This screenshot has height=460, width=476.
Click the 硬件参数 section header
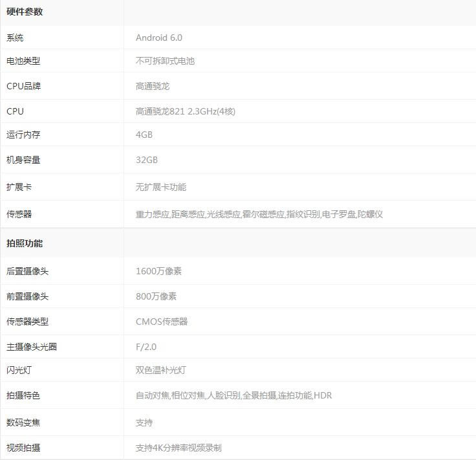(x=25, y=12)
